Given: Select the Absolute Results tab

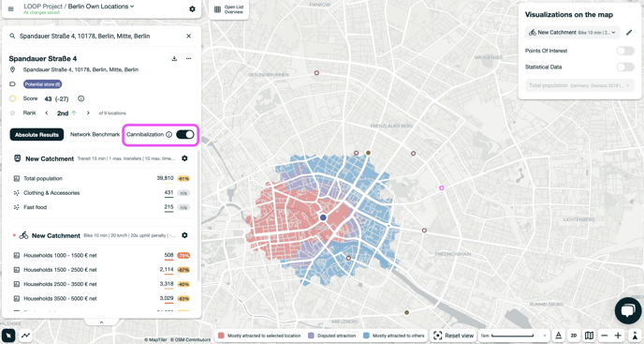Looking at the screenshot, I should click(37, 135).
